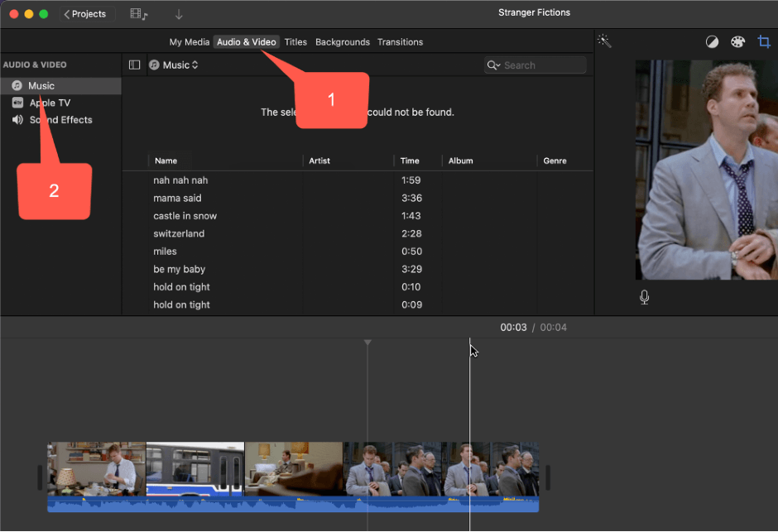Viewport: 778px width, 532px height.
Task: Sort songs by the Name column
Action: (166, 161)
